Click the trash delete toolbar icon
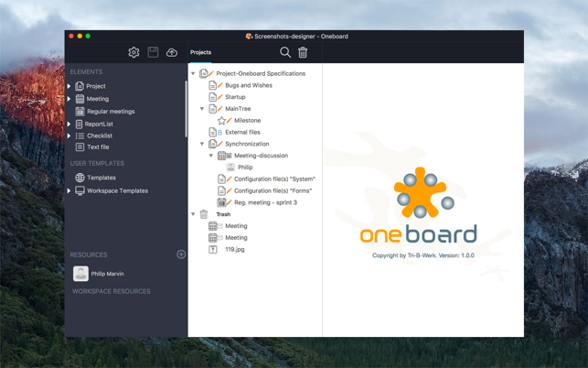 coord(303,52)
